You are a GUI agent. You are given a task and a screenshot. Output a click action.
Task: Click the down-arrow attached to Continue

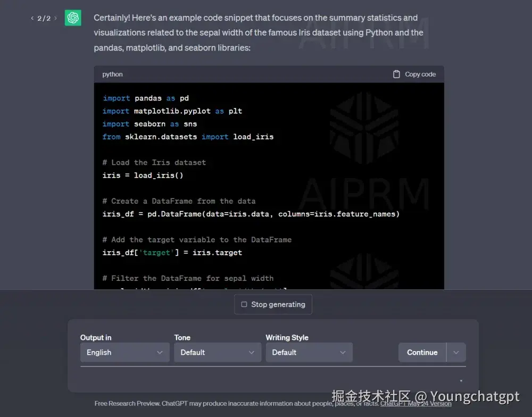click(456, 352)
